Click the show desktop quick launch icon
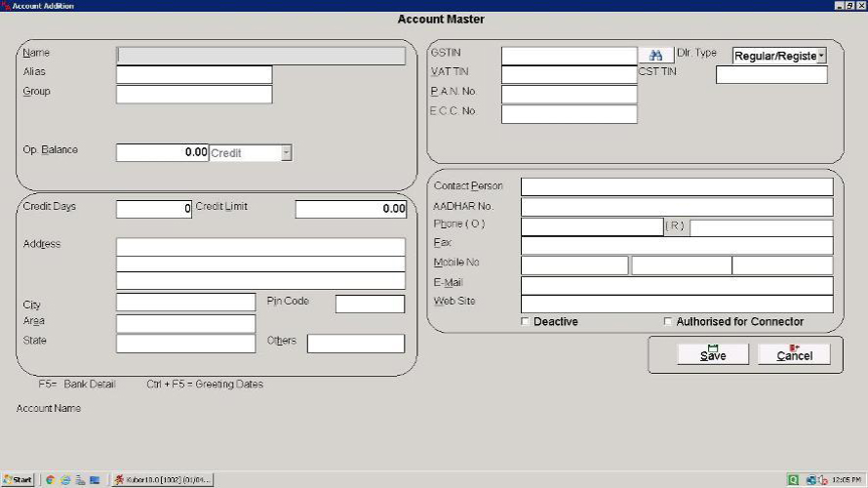868x488 pixels. pos(95,479)
